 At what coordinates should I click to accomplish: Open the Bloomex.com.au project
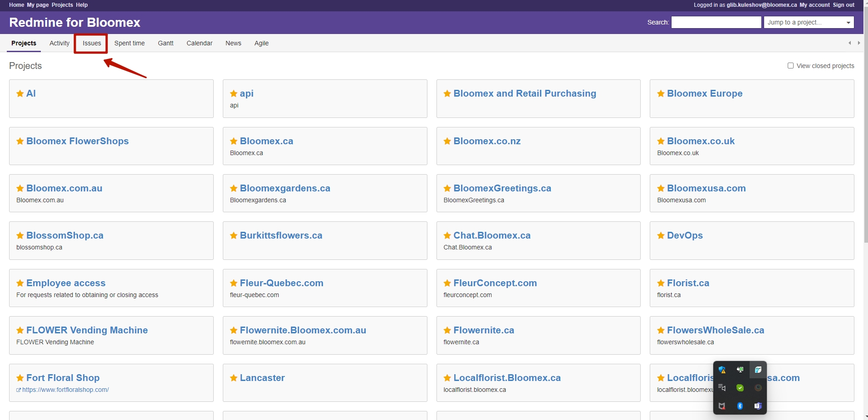(64, 188)
